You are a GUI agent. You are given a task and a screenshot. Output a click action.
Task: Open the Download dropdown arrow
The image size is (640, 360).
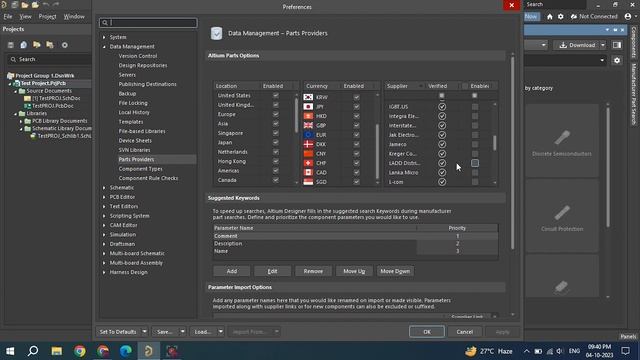602,45
